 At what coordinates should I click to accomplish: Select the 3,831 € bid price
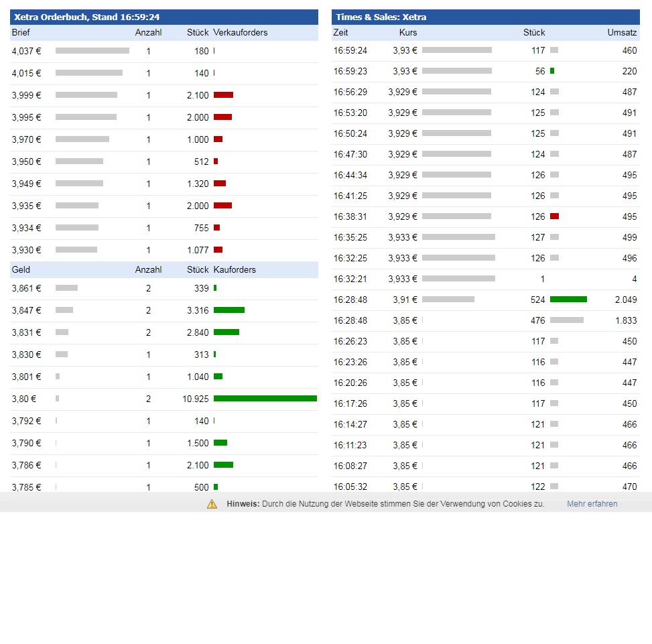pos(27,332)
